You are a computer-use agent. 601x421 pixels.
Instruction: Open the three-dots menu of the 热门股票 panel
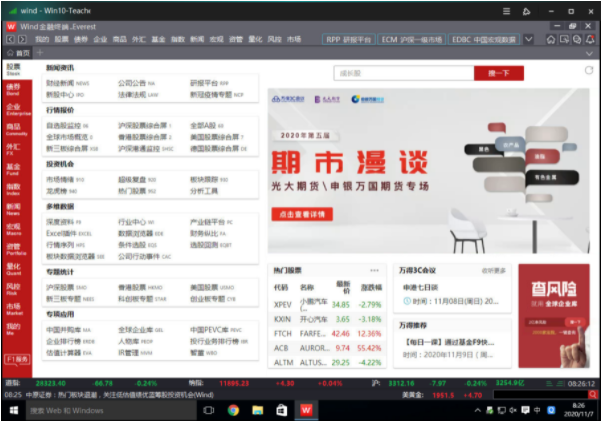point(374,270)
